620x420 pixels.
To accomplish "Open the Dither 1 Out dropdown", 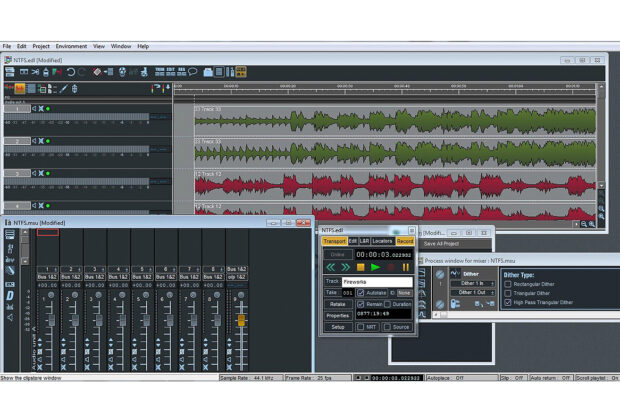I will [473, 292].
